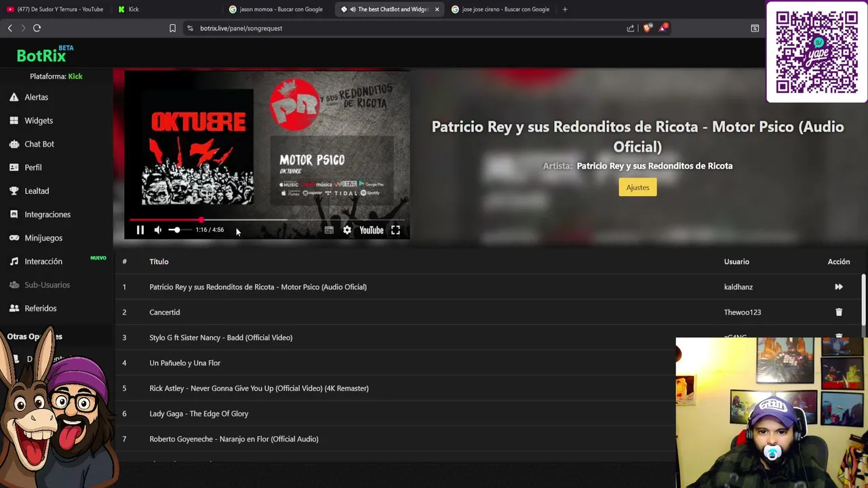Select the song row Cancertid
This screenshot has height=488, width=868.
[489, 312]
